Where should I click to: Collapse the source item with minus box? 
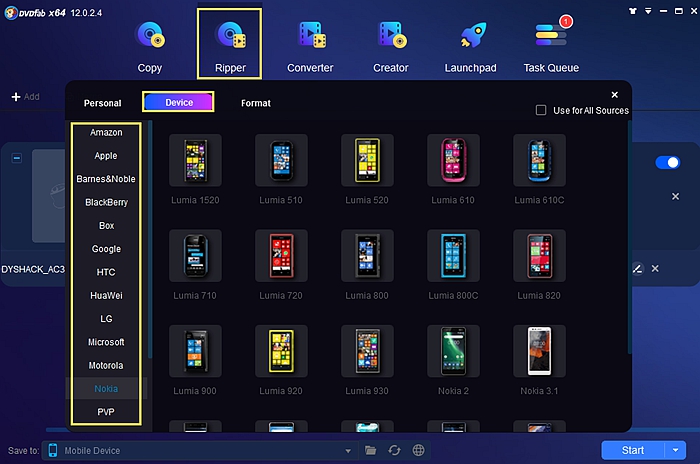pos(17,158)
